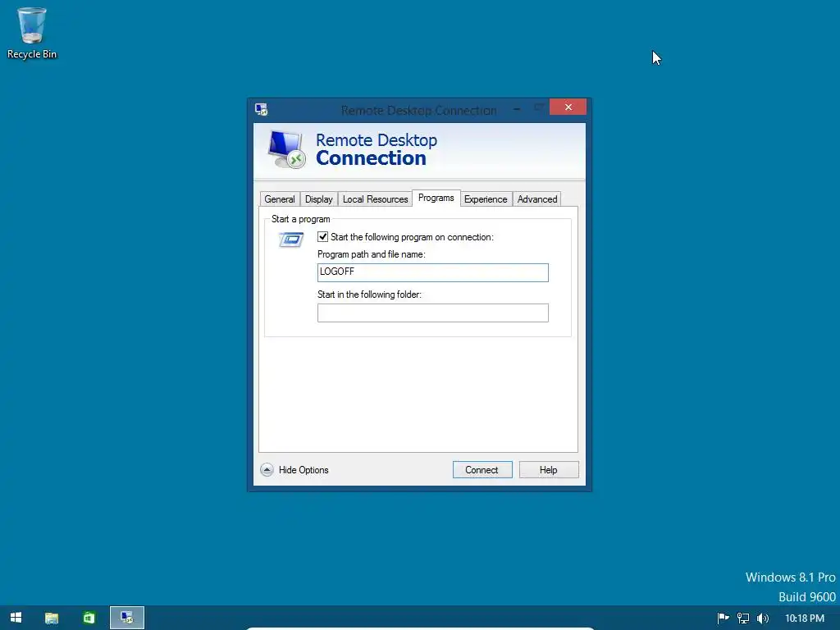Click the Help button

(549, 470)
